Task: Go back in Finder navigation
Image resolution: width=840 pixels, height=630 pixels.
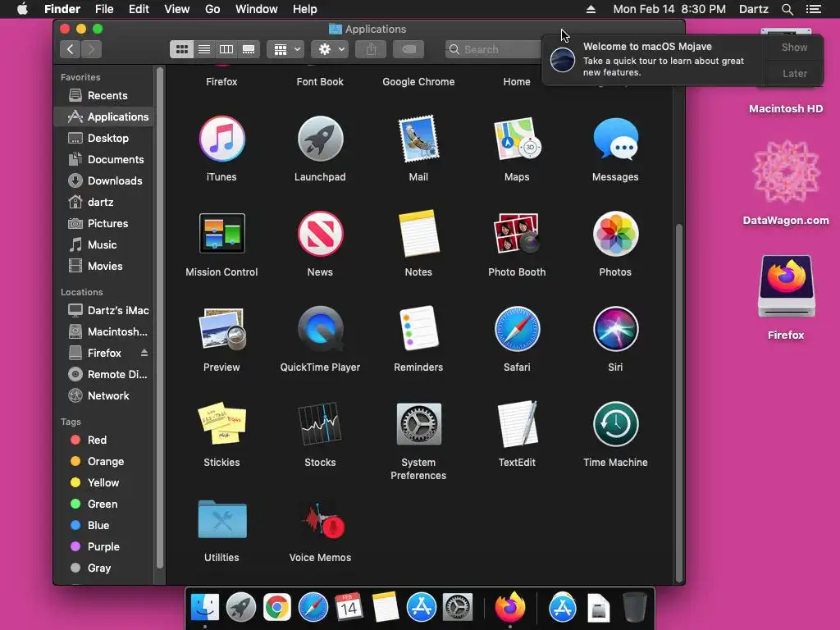Action: tap(71, 49)
